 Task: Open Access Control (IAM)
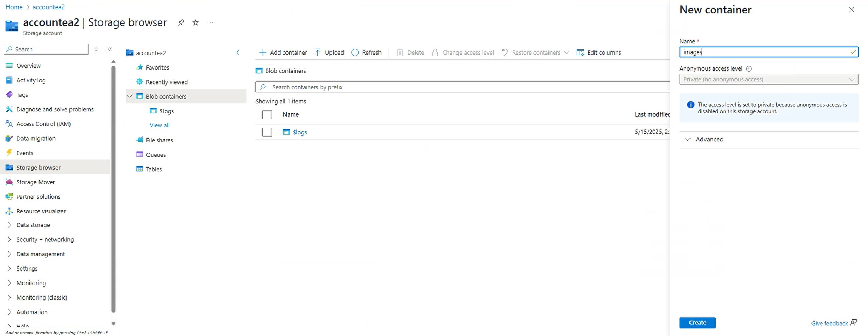pos(44,124)
